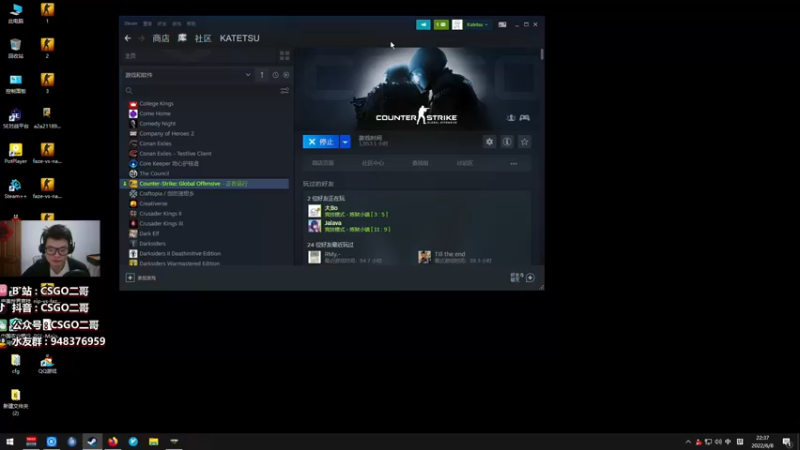
Task: Go back with the Steam back arrow
Action: pos(128,38)
